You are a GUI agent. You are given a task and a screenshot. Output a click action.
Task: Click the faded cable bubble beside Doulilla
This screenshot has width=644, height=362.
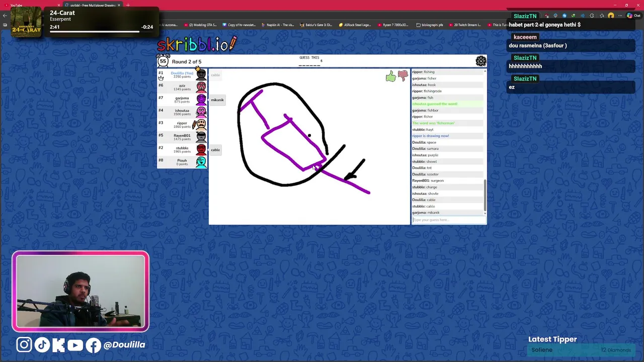215,75
